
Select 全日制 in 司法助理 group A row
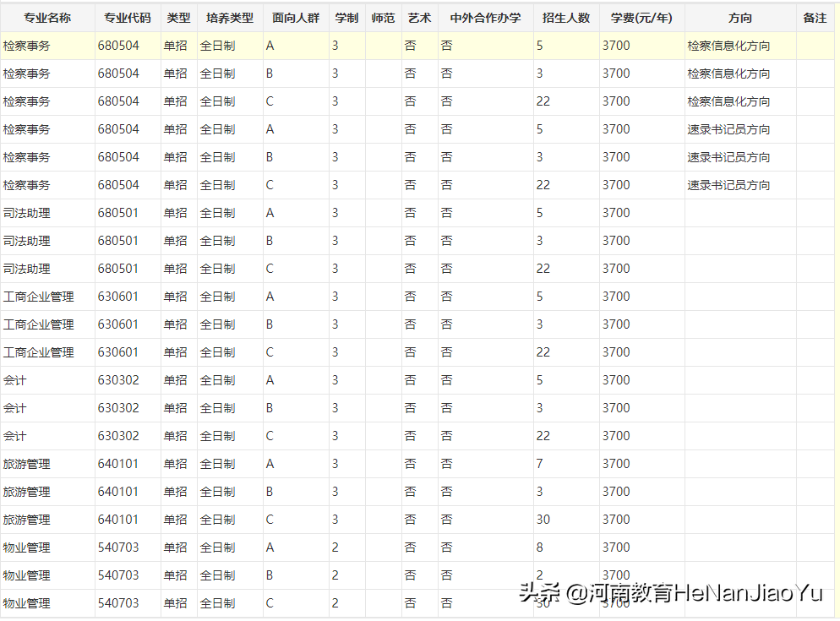217,213
